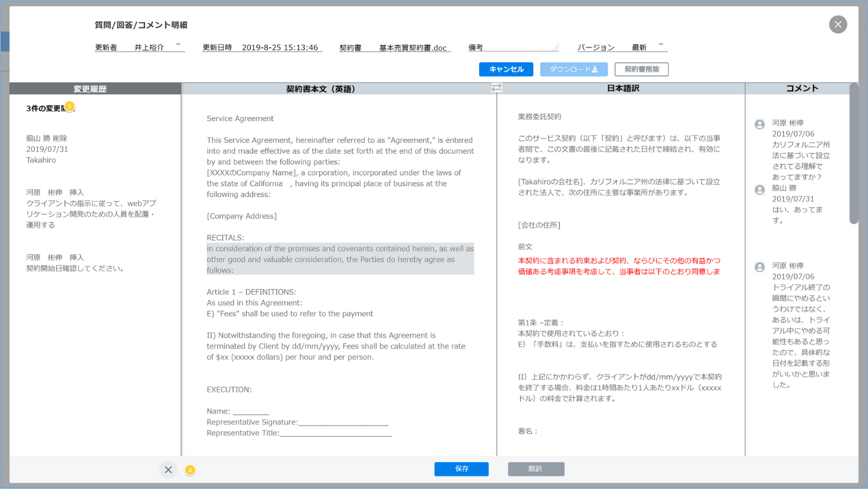The height and width of the screenshot is (489, 868).
Task: Click the circular X icon in the bottom bar
Action: coord(168,470)
